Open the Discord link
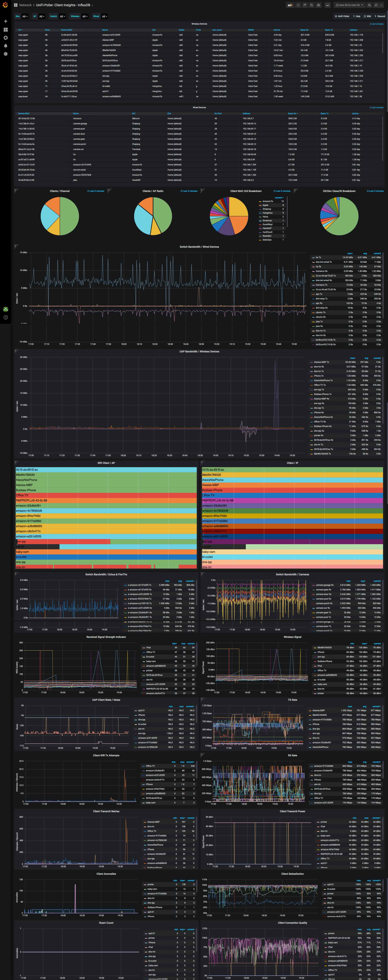Viewport: 388px width, 980px height. pos(380,16)
